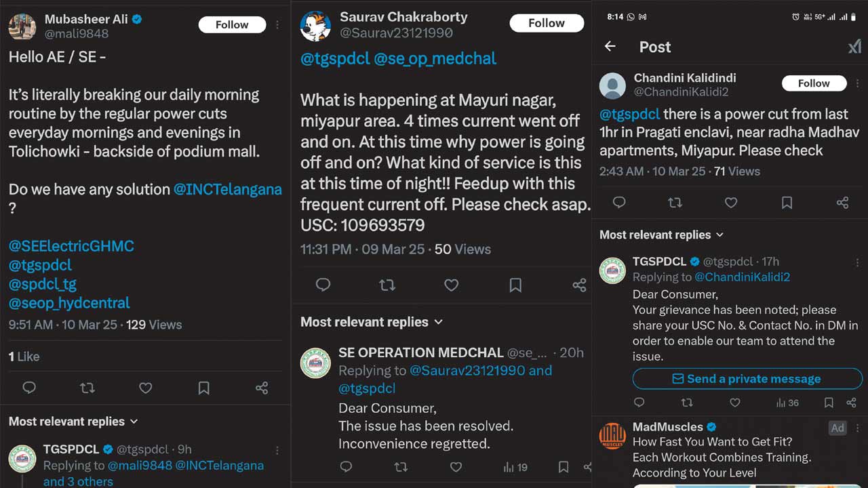Open options menu on TGSPDCL reply to Chandini
Image resolution: width=868 pixels, height=488 pixels.
click(857, 262)
